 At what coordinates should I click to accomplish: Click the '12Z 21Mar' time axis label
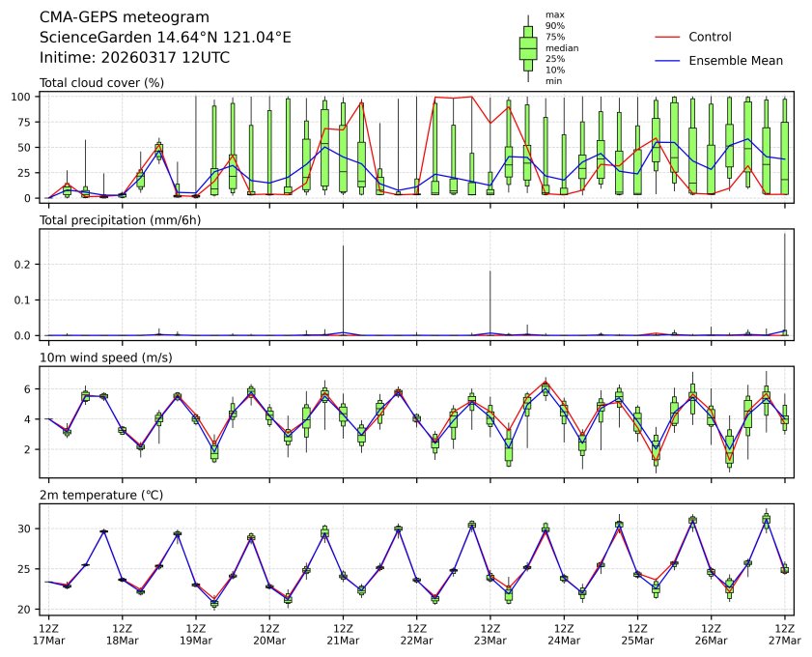343,633
